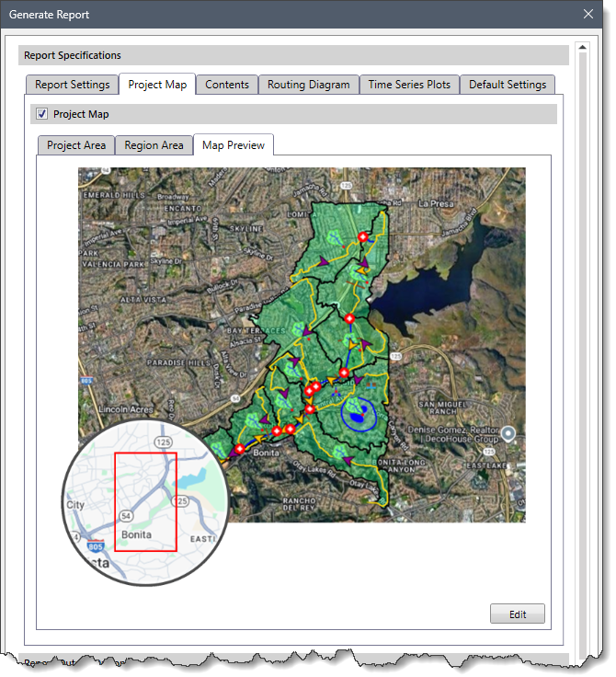Switch to the Report Settings tab
This screenshot has width=616, height=677.
72,85
